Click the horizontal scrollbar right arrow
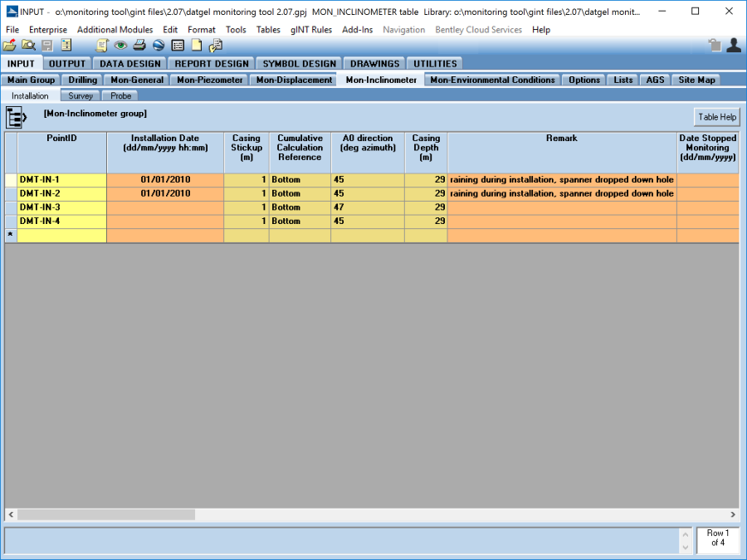 pyautogui.click(x=733, y=515)
